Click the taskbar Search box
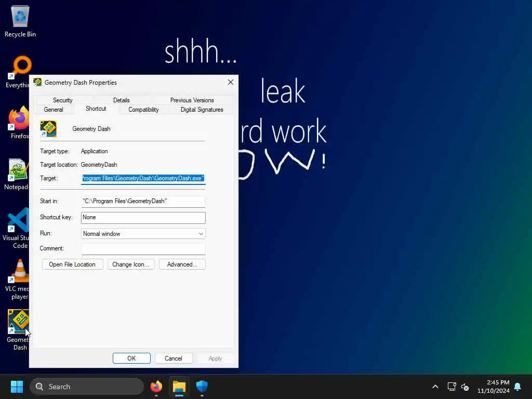Screen dimensions: 532x399 point(87,387)
